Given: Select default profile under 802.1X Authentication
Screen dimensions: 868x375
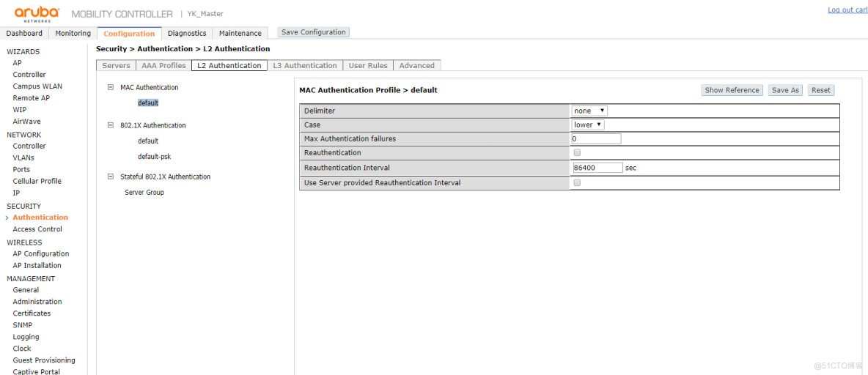Looking at the screenshot, I should pos(148,141).
